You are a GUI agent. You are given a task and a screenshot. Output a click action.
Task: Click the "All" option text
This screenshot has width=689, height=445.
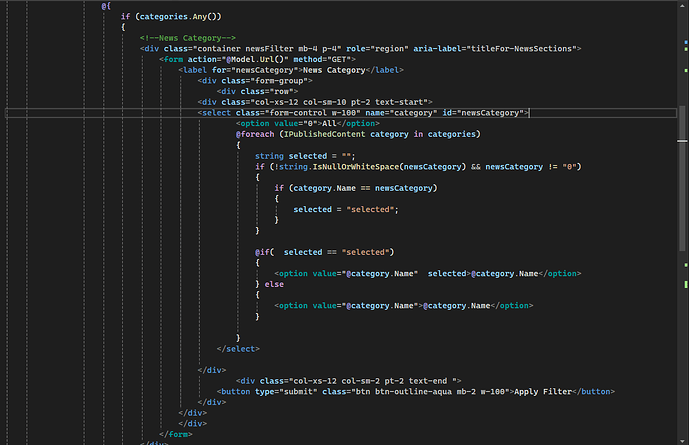click(329, 123)
